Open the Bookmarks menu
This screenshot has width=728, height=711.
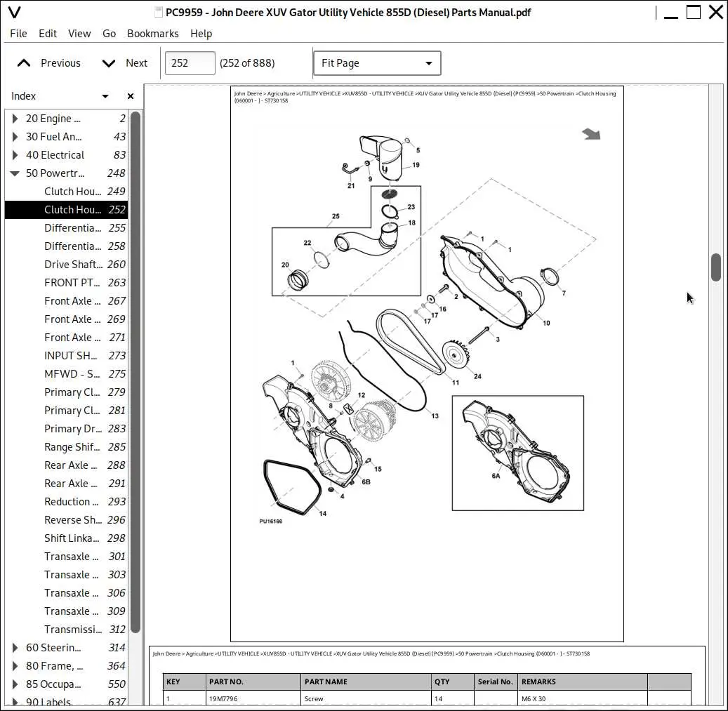point(153,34)
